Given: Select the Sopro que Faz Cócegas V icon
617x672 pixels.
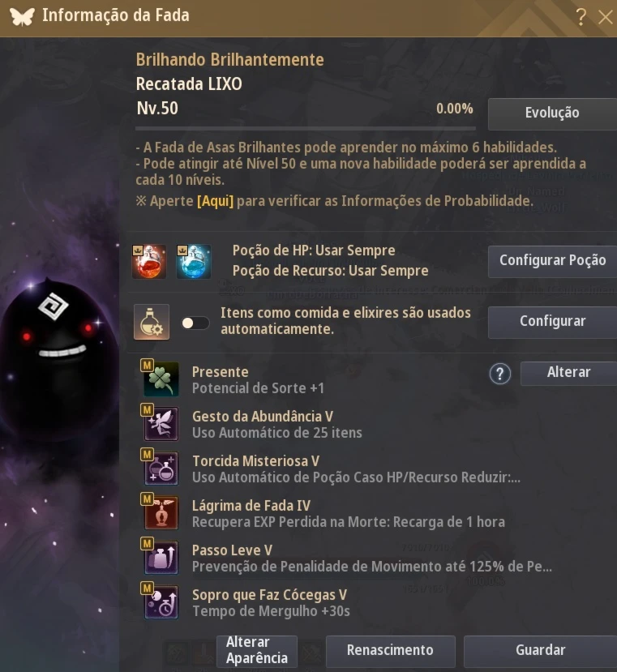Looking at the screenshot, I should [x=161, y=602].
